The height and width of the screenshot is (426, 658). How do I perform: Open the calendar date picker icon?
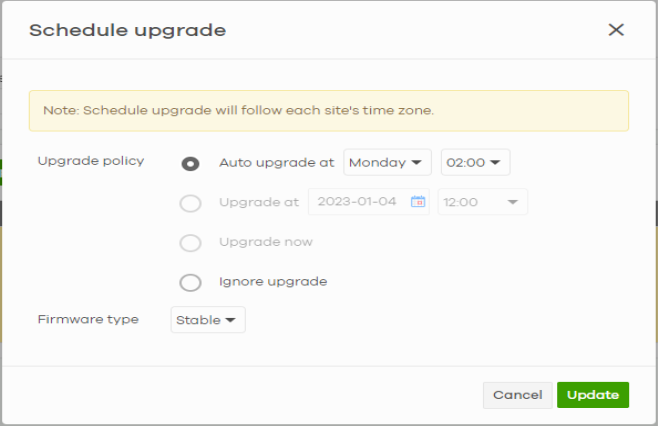pos(418,202)
